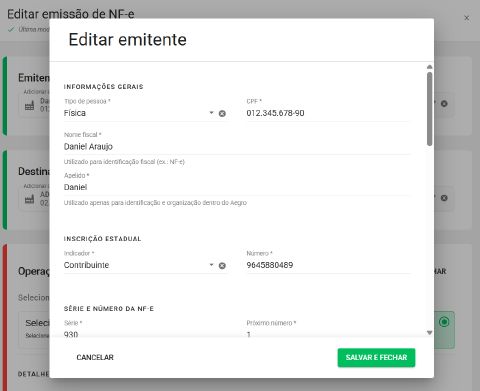Click the CANCELAR button

pos(95,357)
